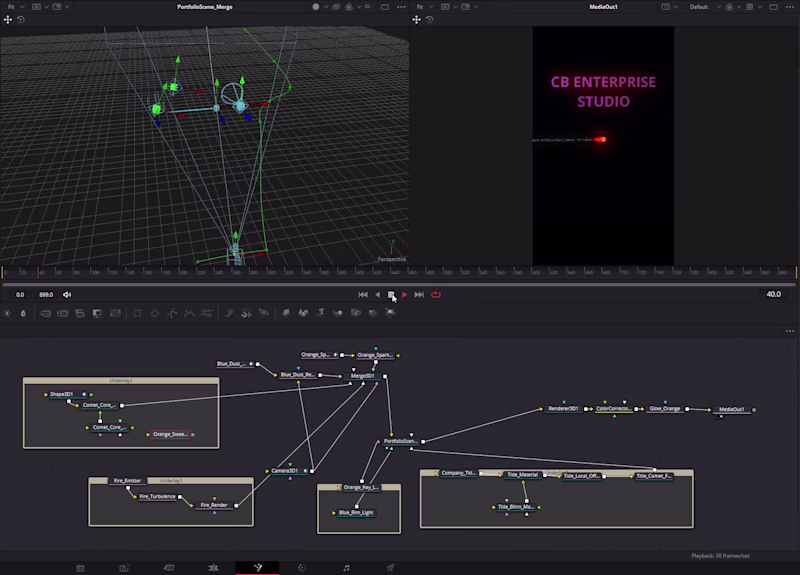The height and width of the screenshot is (575, 800).
Task: Click the pan/move icon in left viewer
Action: click(8, 19)
